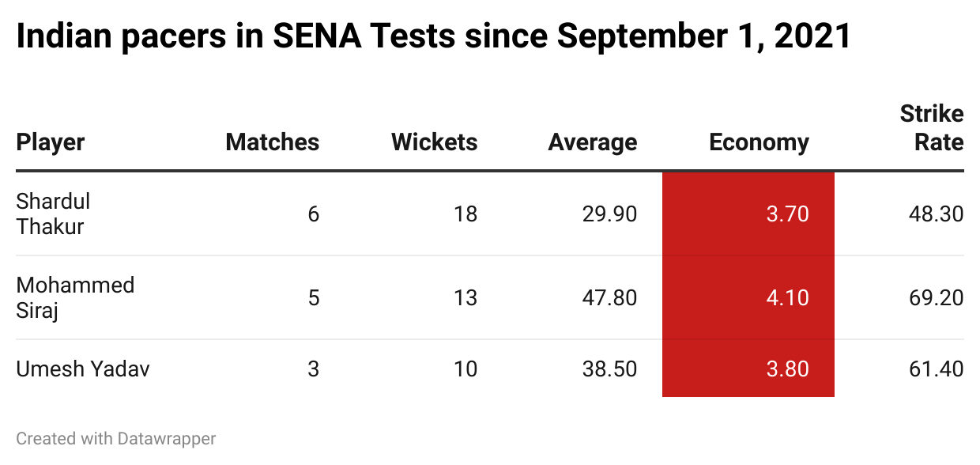The height and width of the screenshot is (465, 980).
Task: Click the Strike Rate column header
Action: click(932, 128)
